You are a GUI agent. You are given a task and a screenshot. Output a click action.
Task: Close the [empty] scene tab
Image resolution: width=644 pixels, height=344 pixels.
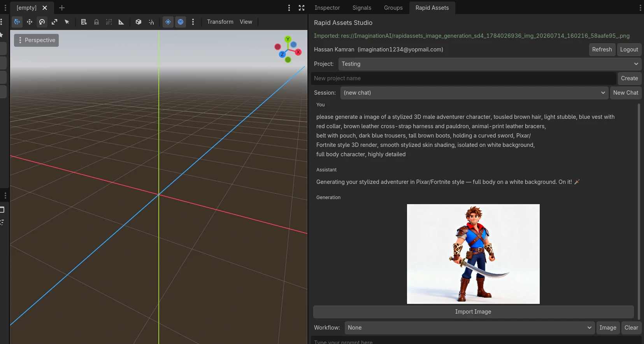coord(45,8)
